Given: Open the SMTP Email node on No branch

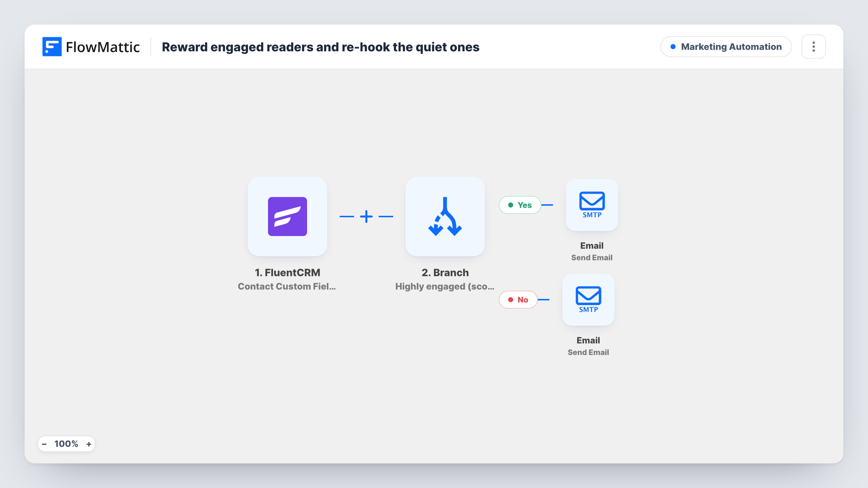Looking at the screenshot, I should (x=588, y=300).
